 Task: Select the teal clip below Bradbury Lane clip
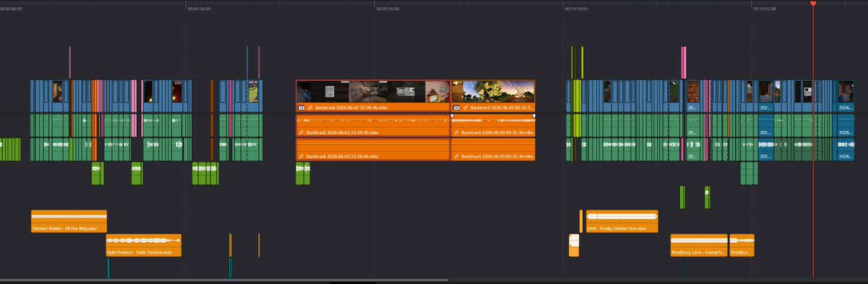pyautogui.click(x=684, y=268)
